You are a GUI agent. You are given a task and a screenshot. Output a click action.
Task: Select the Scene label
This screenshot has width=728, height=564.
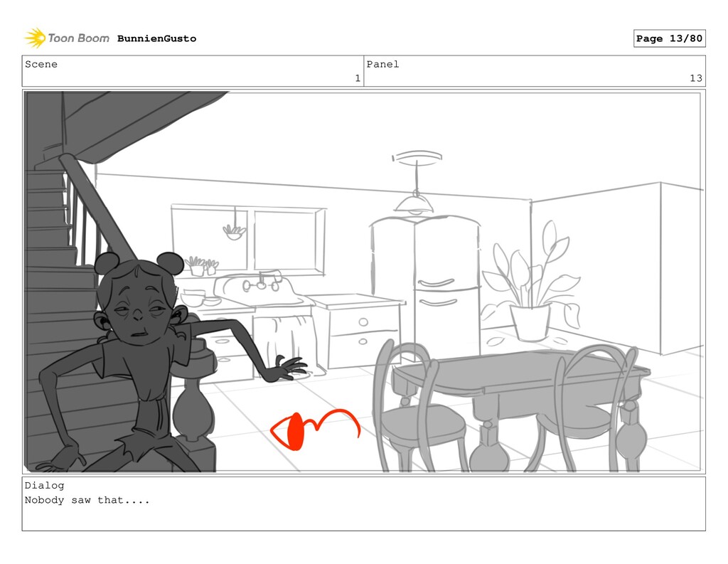[41, 64]
